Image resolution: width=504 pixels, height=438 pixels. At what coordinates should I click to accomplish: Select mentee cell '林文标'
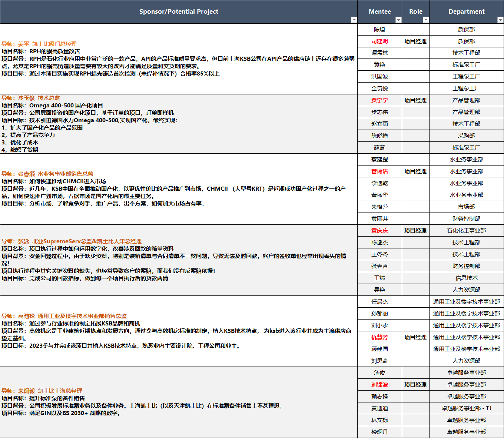click(x=379, y=420)
